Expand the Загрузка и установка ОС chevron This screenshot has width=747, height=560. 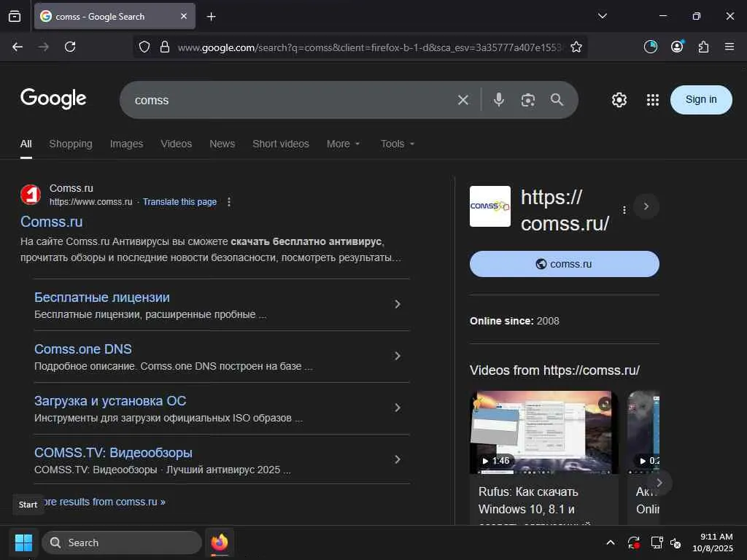point(398,408)
